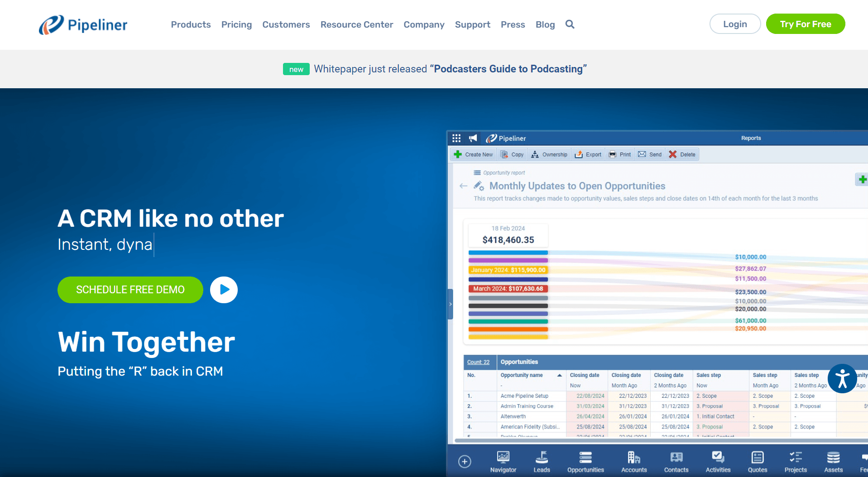868x477 pixels.
Task: Open the Leads icon in bottom bar
Action: [542, 462]
